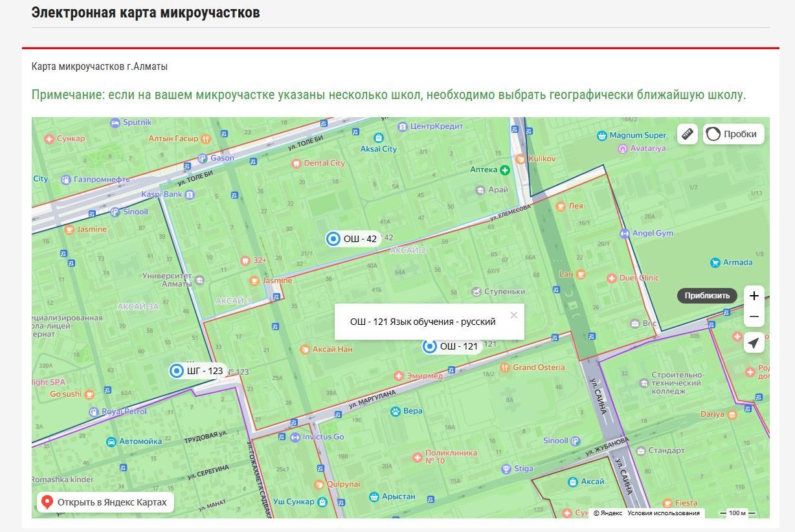The width and height of the screenshot is (795, 532).
Task: Open map in Яндекс Картах
Action: (105, 502)
